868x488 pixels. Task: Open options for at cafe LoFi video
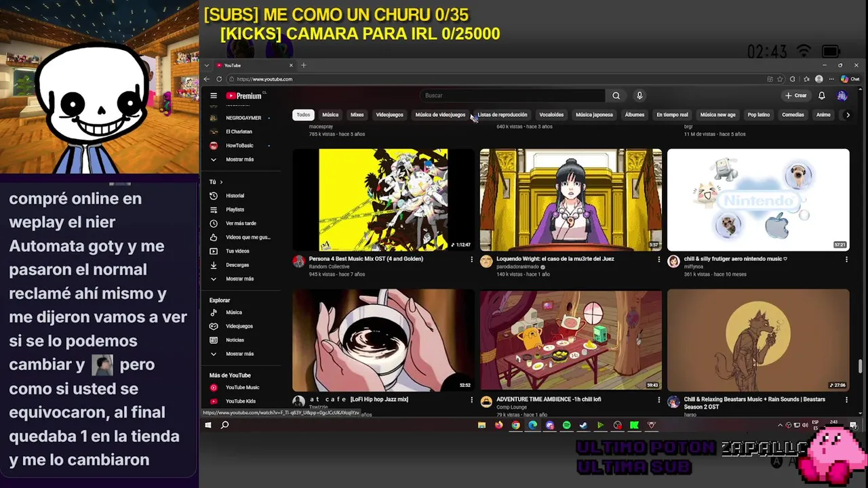(x=471, y=400)
